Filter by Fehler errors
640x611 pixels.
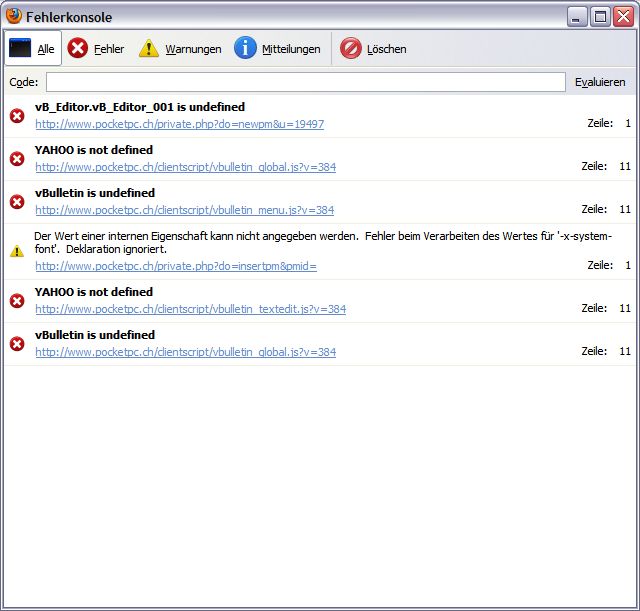coord(96,49)
